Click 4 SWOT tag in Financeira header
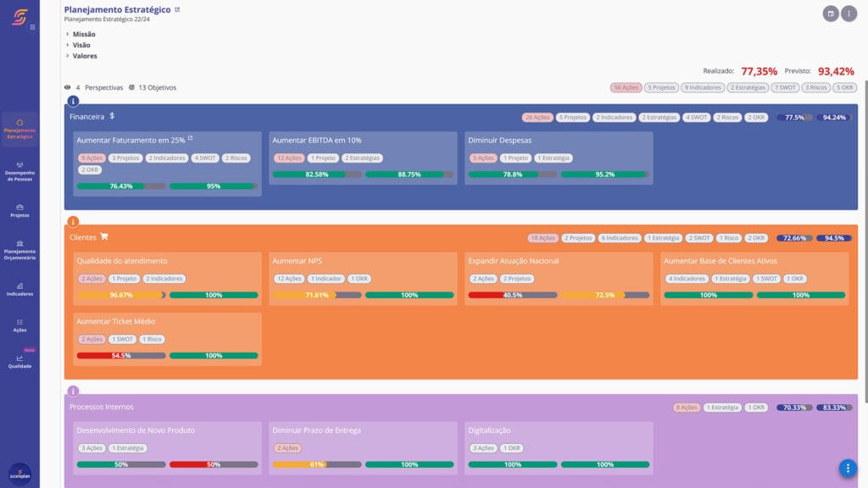Viewport: 868px width, 488px height. click(696, 117)
